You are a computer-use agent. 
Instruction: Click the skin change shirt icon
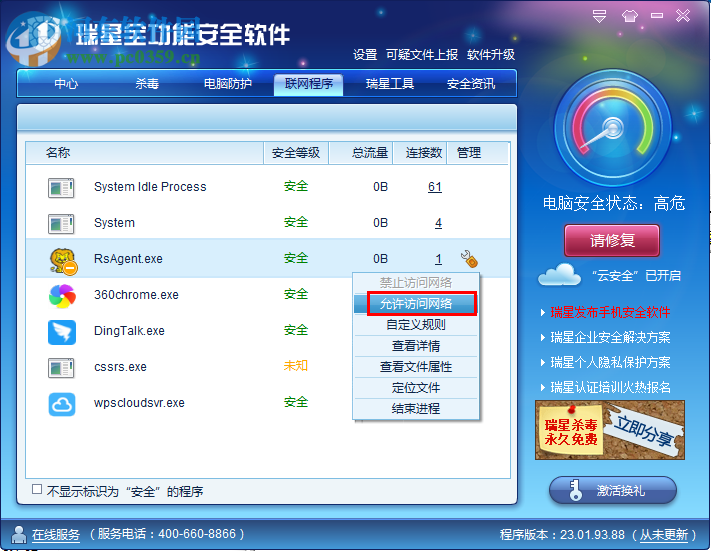coord(629,16)
